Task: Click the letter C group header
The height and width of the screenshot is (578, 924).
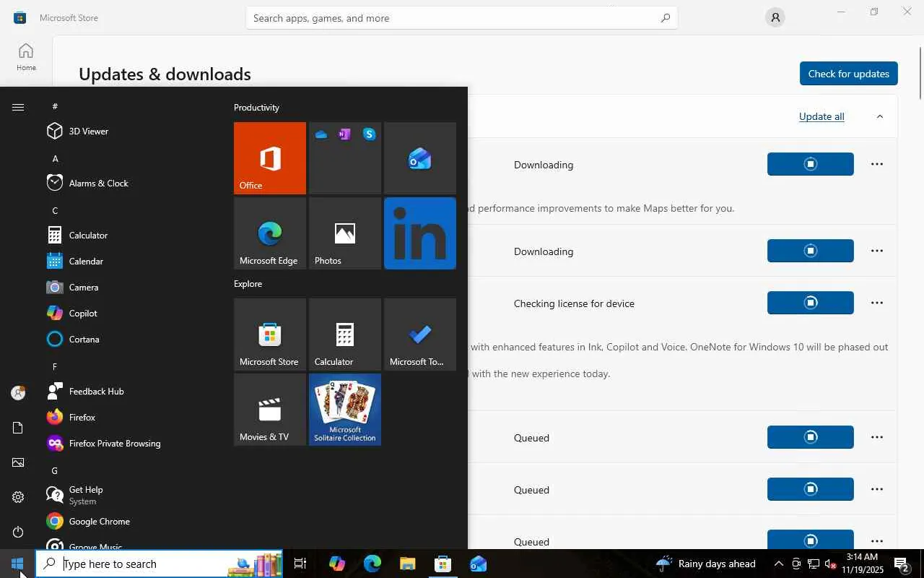Action: [x=56, y=210]
